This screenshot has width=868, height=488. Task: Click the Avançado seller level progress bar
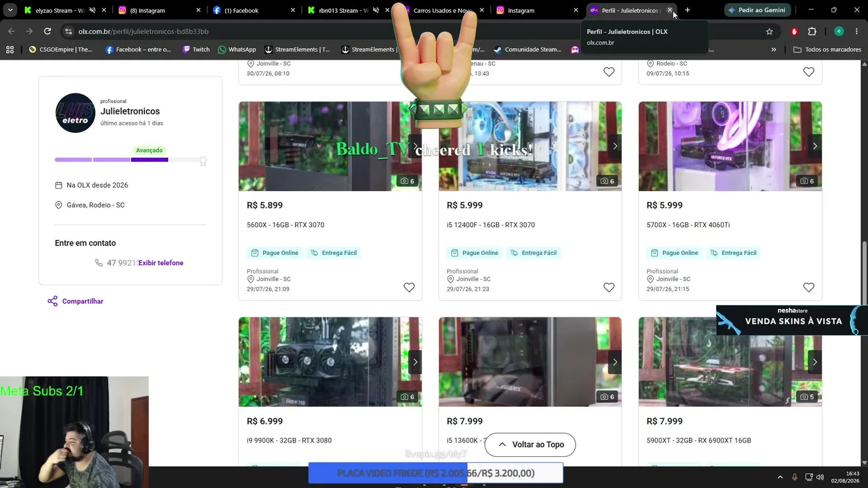point(130,160)
